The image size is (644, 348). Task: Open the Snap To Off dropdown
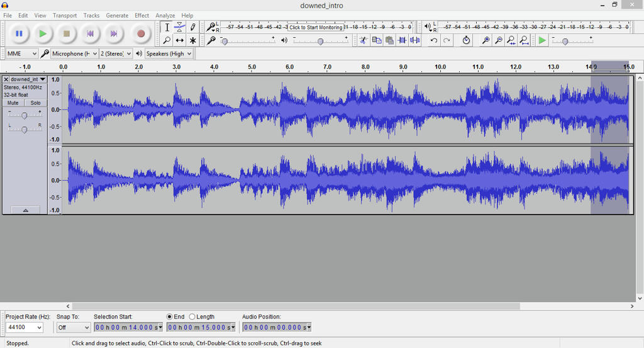click(73, 327)
